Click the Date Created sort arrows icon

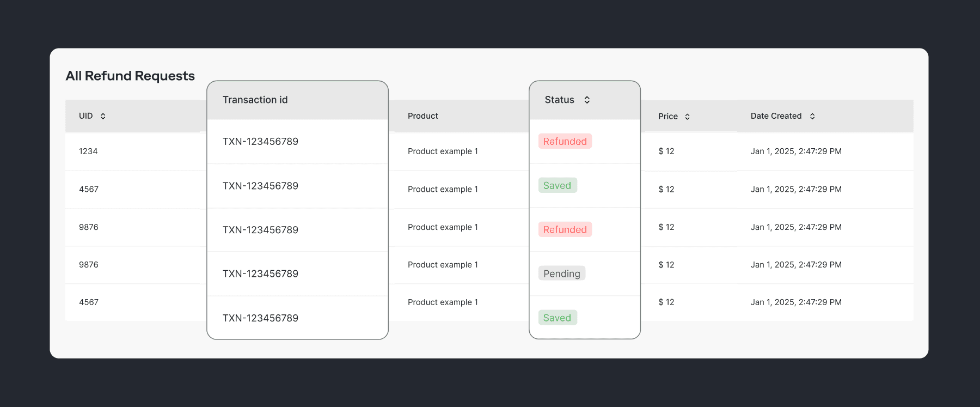[812, 116]
